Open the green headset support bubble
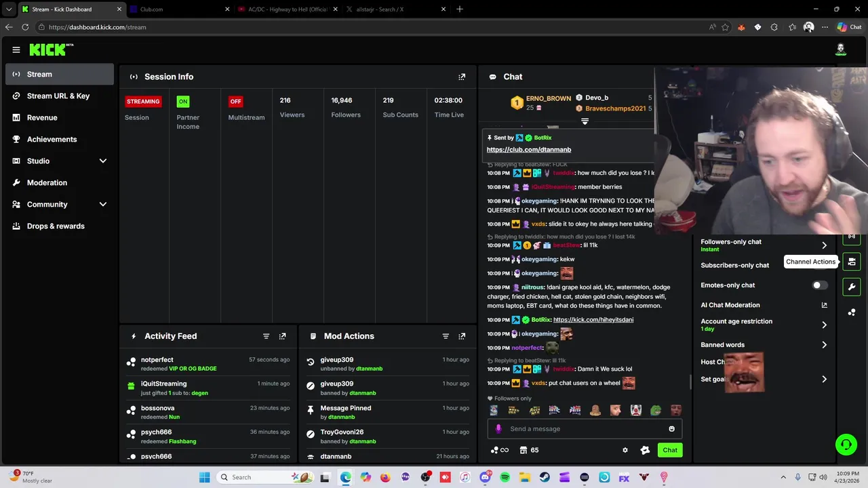The image size is (868, 488). coord(846,445)
